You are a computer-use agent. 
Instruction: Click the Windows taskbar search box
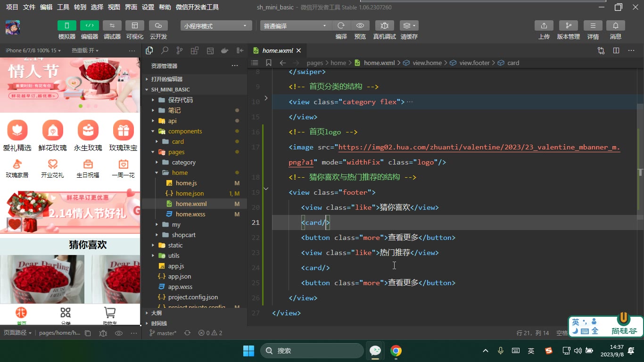pyautogui.click(x=312, y=351)
